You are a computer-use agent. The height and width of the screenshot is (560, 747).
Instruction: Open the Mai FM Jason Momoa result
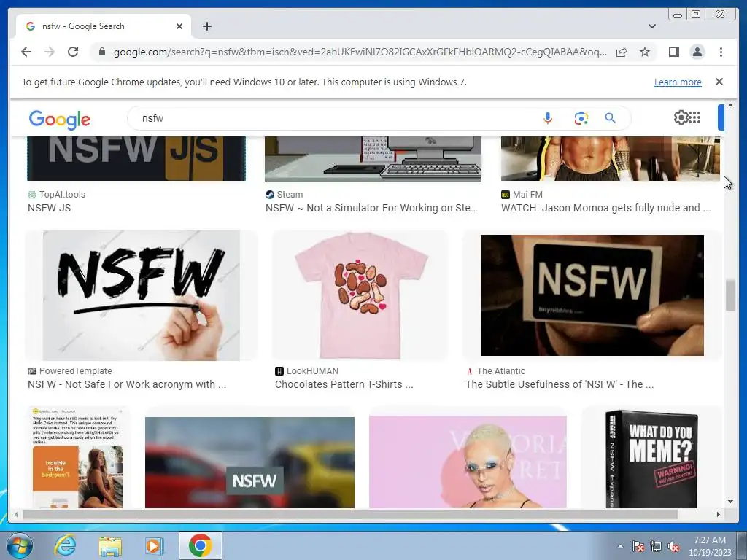point(606,208)
